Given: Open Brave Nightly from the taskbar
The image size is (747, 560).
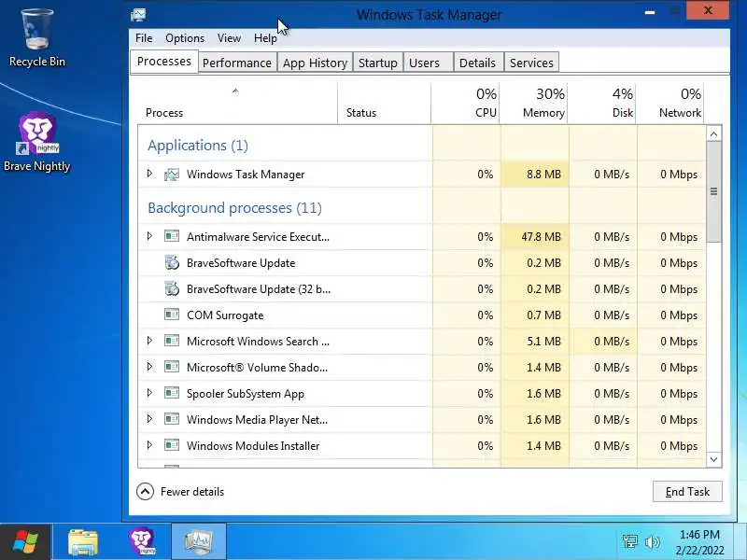Looking at the screenshot, I should pos(142,542).
